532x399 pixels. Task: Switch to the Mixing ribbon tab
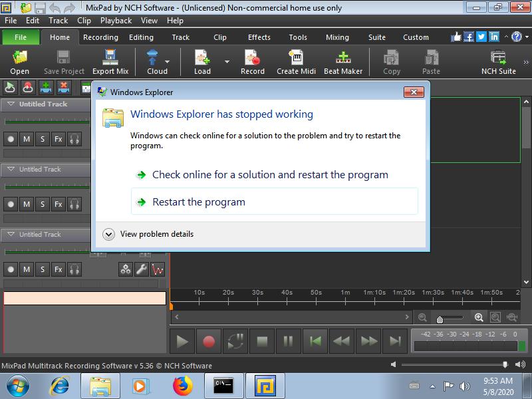coord(337,37)
